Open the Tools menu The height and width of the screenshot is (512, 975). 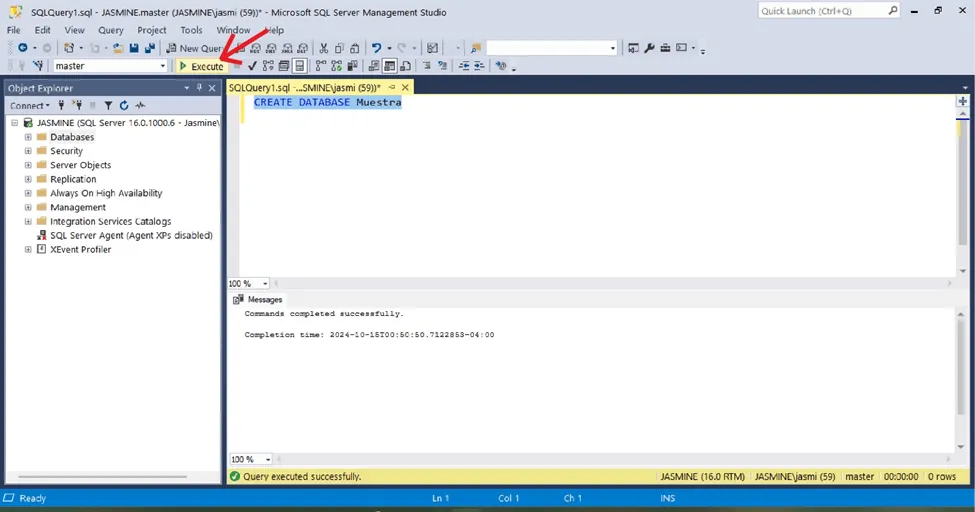pos(191,30)
